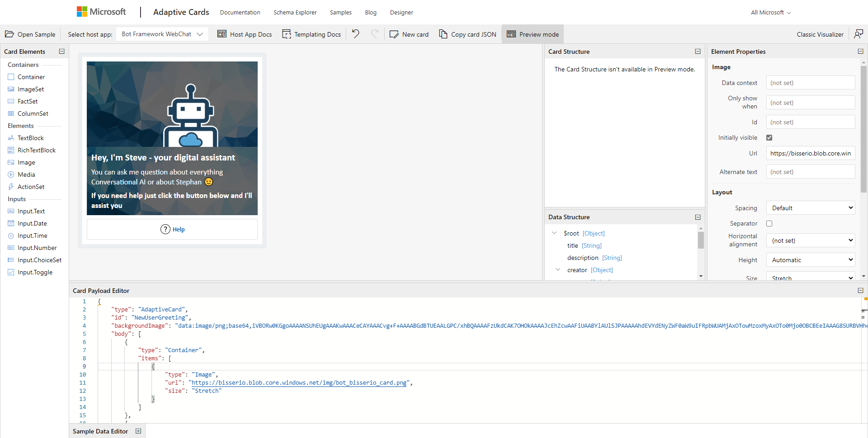Open the Documentation nav item
This screenshot has height=438, width=868.
[240, 12]
